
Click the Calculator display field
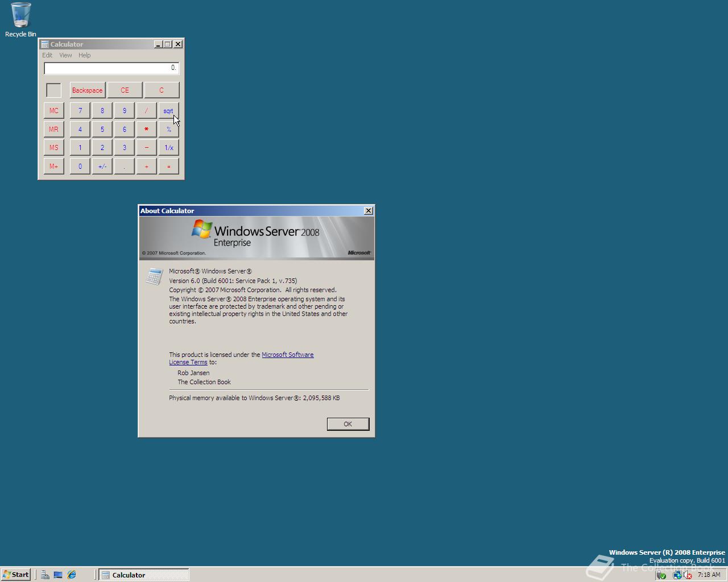111,68
